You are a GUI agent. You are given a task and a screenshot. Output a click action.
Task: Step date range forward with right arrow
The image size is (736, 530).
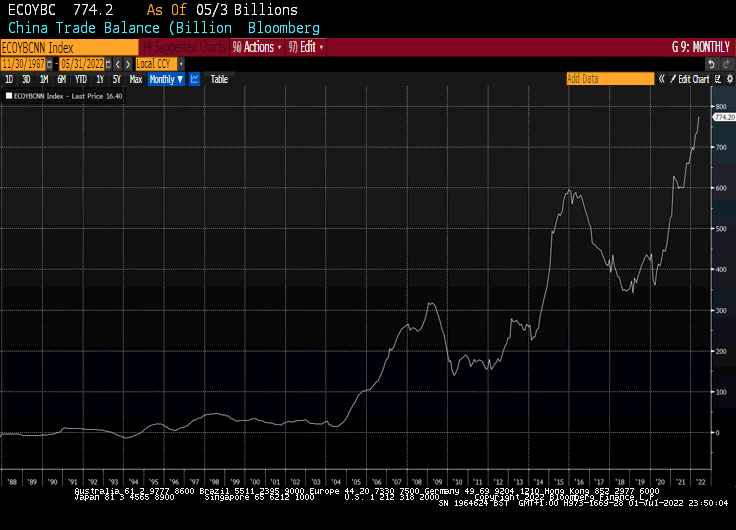pyautogui.click(x=128, y=64)
